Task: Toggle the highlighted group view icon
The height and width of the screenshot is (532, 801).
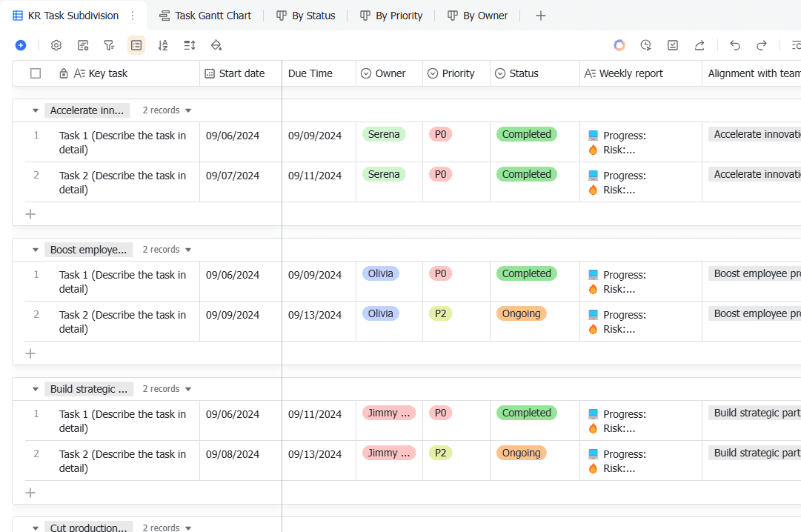Action: (x=136, y=45)
